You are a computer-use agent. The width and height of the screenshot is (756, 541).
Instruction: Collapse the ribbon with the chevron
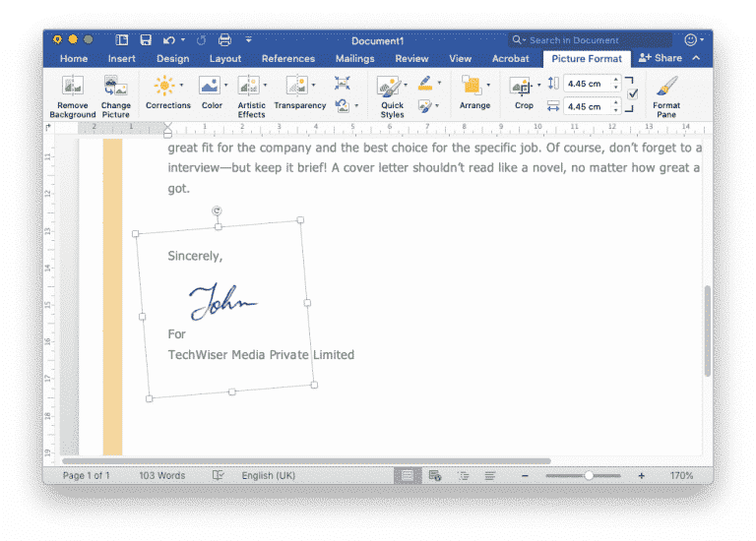point(696,58)
